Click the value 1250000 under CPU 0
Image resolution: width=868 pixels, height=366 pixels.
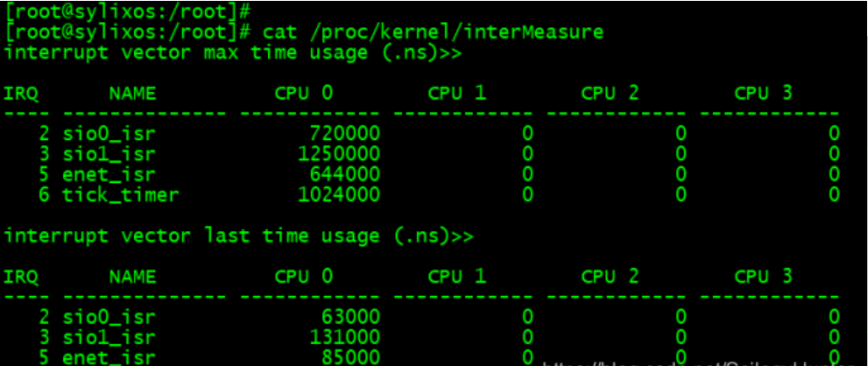[339, 154]
